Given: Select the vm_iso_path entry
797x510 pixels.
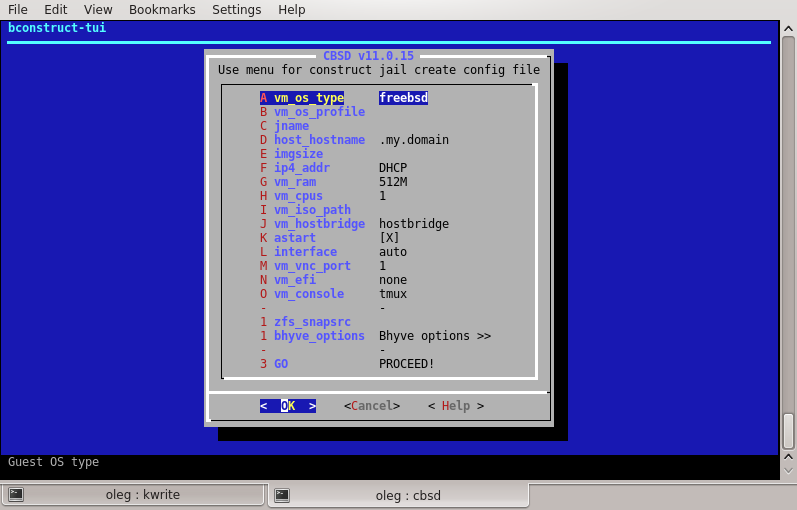Looking at the screenshot, I should [x=305, y=209].
